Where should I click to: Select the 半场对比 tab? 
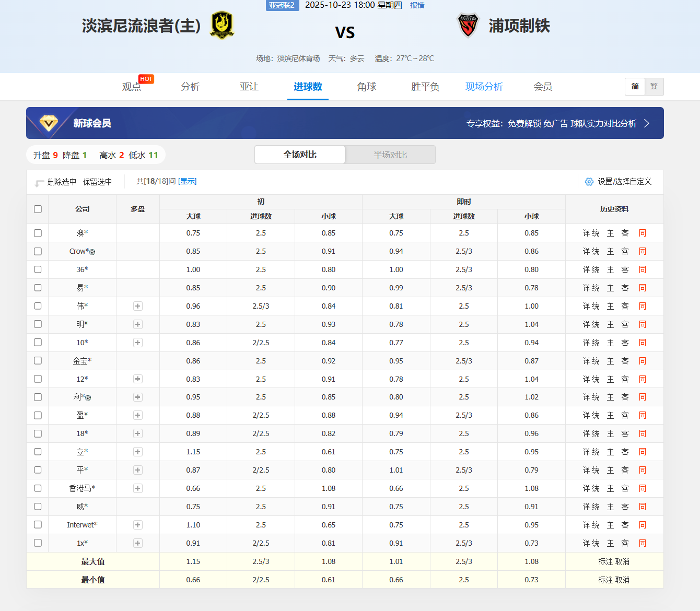click(390, 155)
